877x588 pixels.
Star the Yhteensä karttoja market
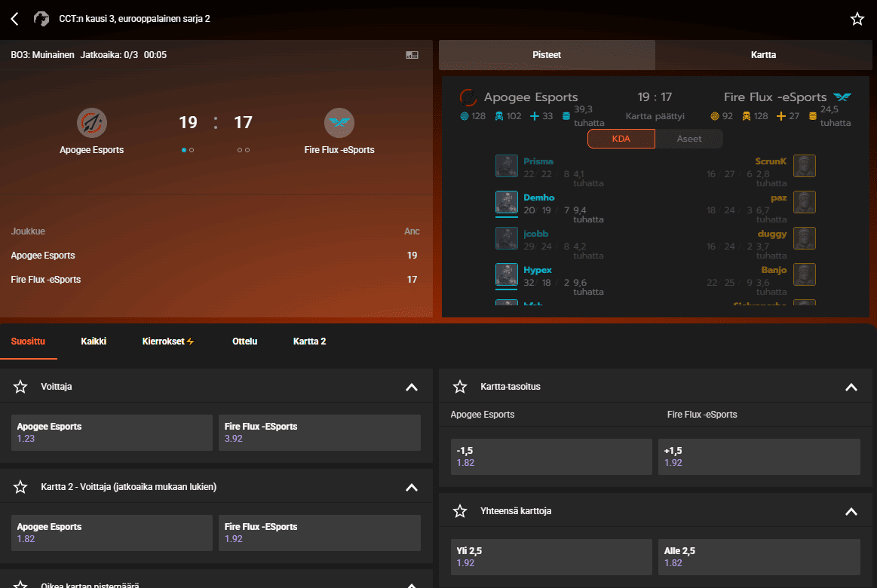click(x=460, y=511)
